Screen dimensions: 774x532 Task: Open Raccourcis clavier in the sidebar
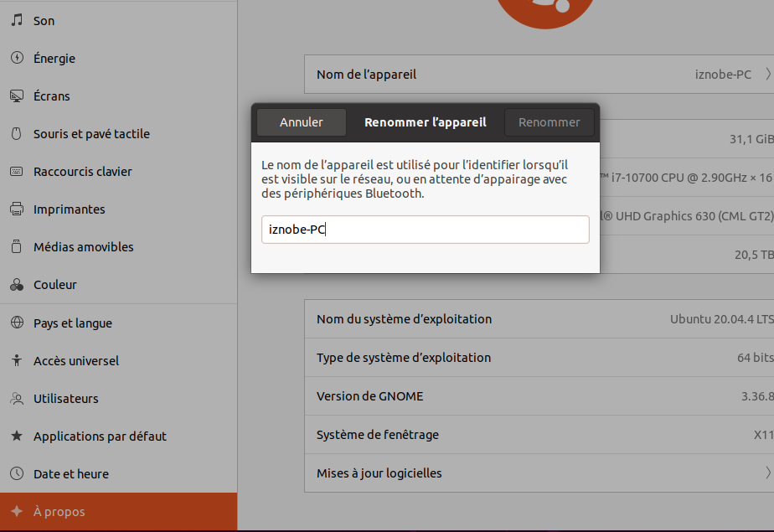[118, 171]
